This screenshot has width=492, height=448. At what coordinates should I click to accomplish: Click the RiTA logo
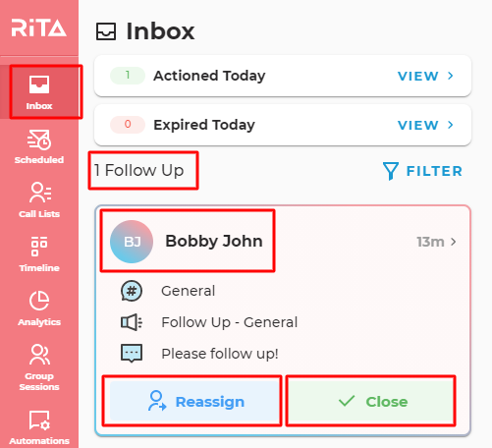click(x=39, y=28)
